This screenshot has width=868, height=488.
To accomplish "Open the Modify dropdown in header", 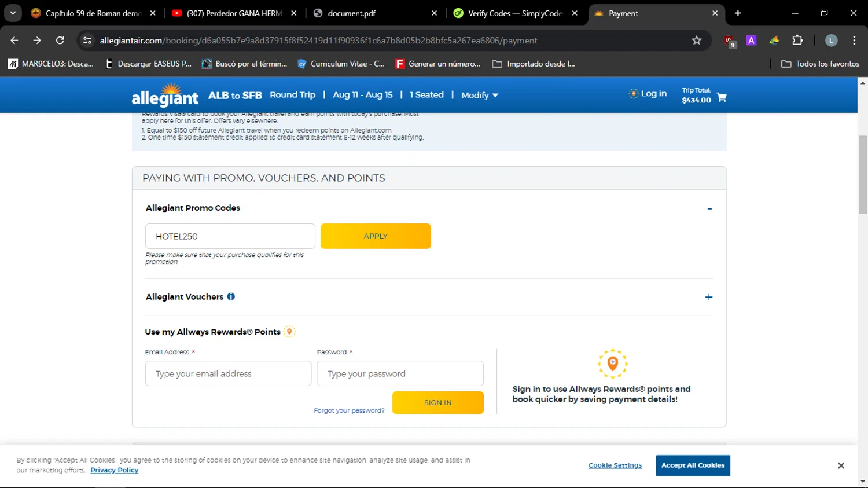I will [x=480, y=96].
